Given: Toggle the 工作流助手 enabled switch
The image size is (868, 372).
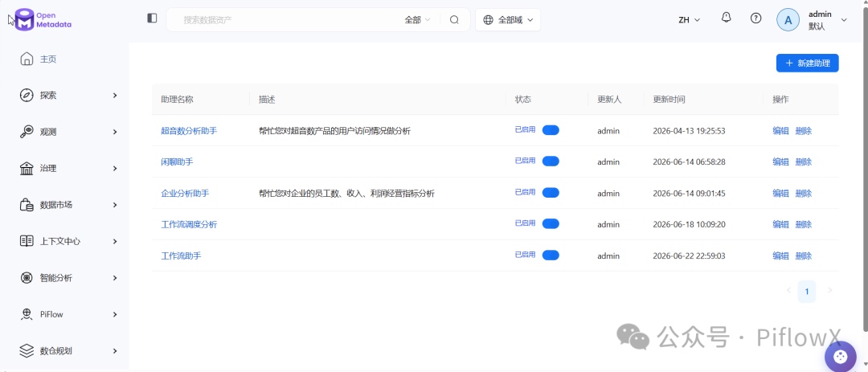Looking at the screenshot, I should 551,255.
